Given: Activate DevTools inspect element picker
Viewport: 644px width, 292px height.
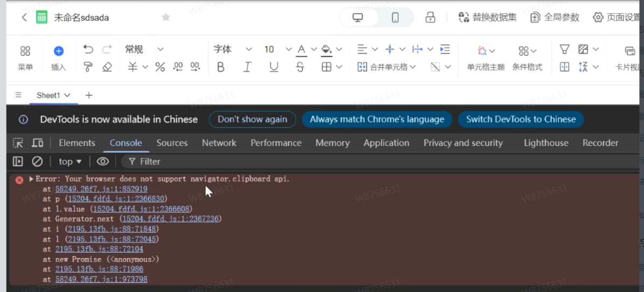Looking at the screenshot, I should 18,143.
